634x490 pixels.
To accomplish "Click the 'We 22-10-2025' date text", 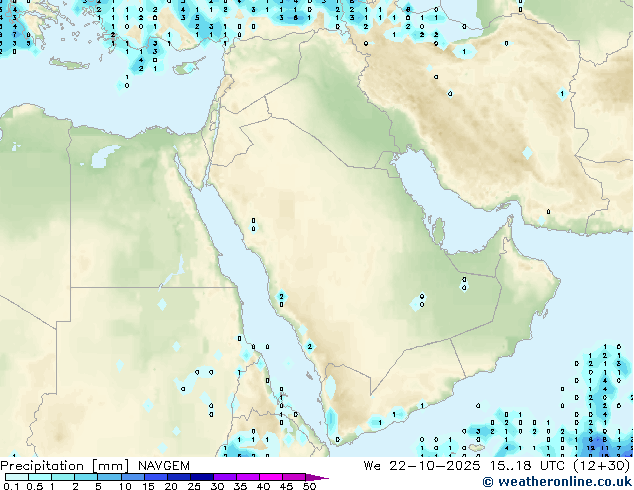I will pyautogui.click(x=422, y=466).
